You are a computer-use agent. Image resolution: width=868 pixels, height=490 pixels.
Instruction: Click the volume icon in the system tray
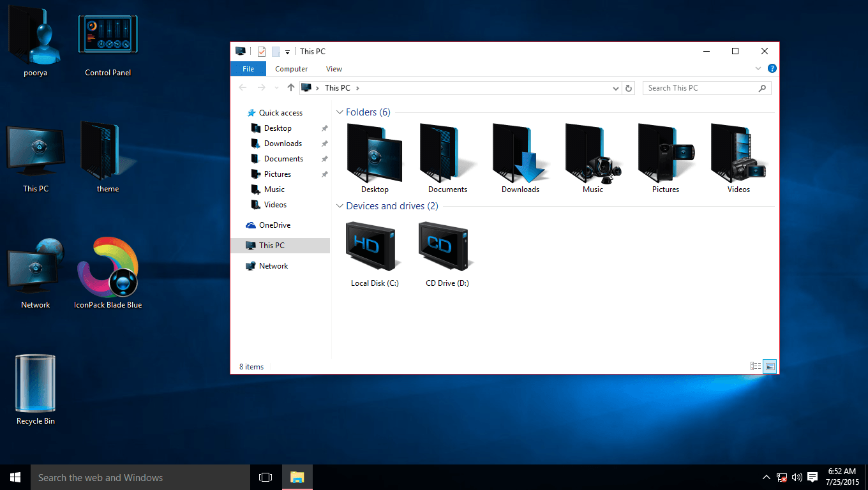[x=797, y=477]
